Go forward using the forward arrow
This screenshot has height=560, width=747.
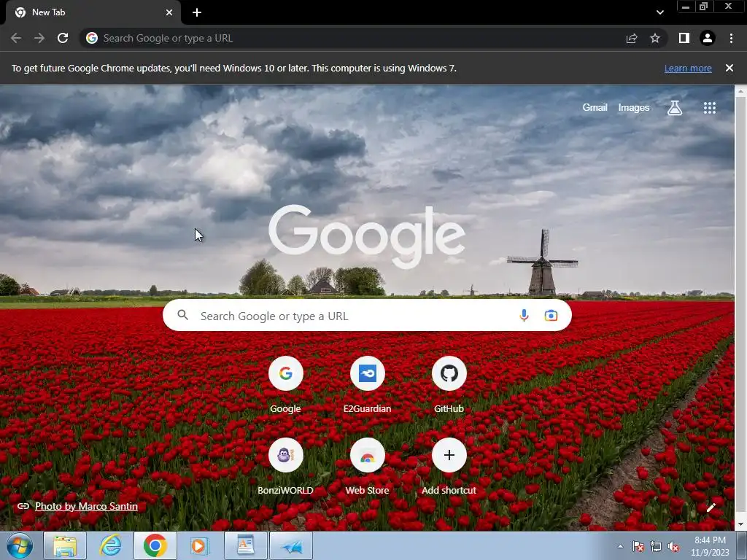39,38
